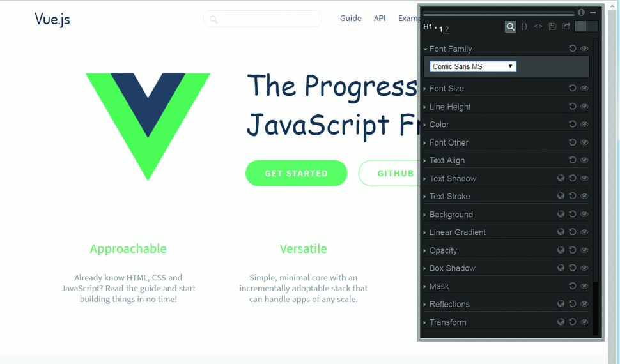Reset the Text Stroke property
Image resolution: width=620 pixels, height=364 pixels.
[572, 196]
